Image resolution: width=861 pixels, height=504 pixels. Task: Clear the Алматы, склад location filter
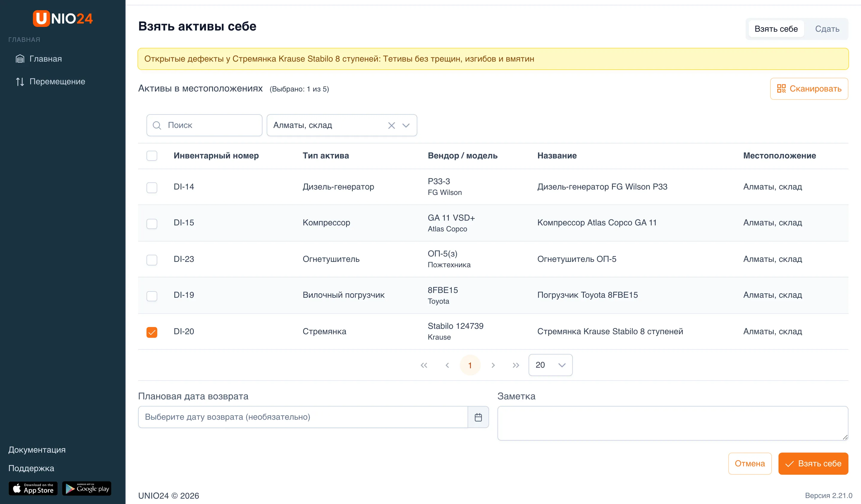pyautogui.click(x=392, y=125)
